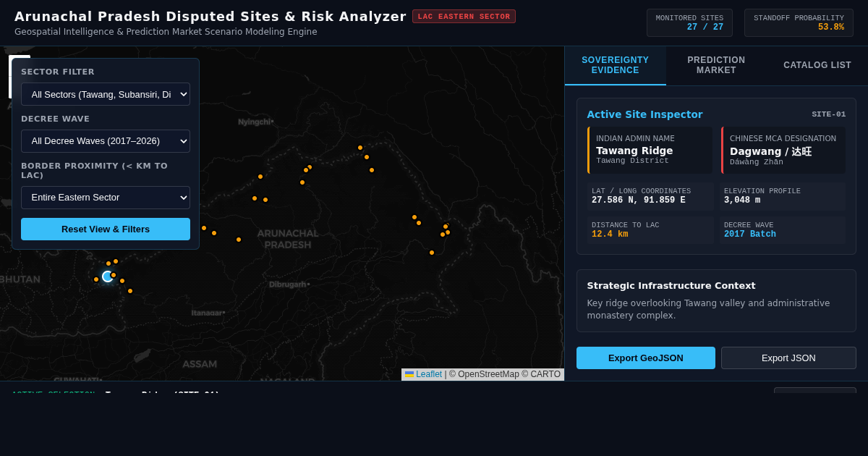Click Strategic Infrastructure Context heading

point(671,286)
